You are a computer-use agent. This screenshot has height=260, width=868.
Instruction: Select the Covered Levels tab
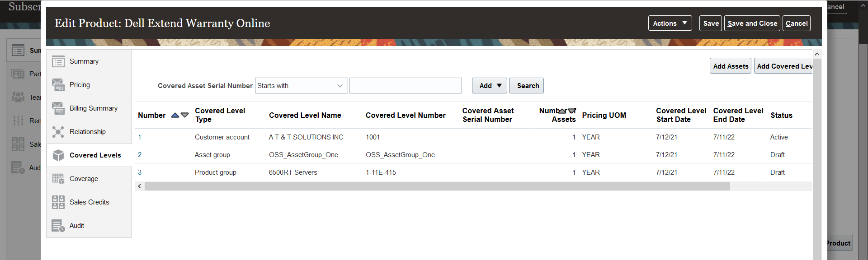point(89,155)
